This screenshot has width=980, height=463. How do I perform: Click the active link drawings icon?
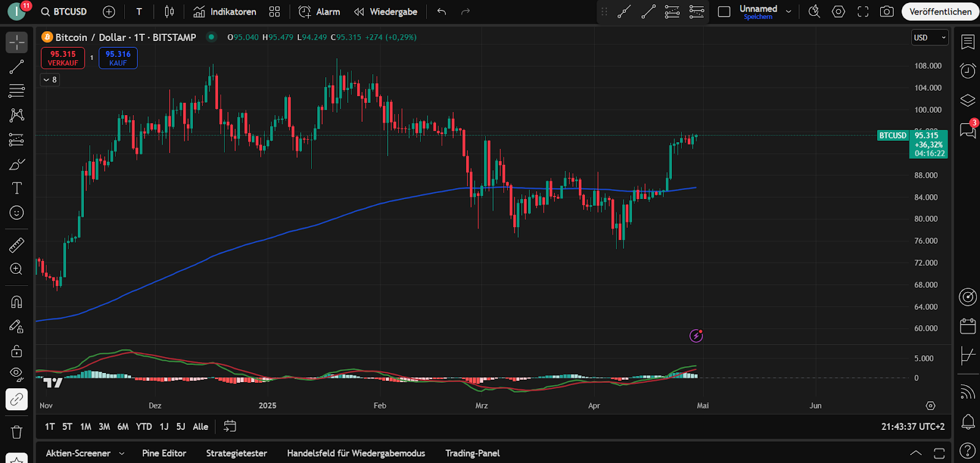click(x=17, y=399)
